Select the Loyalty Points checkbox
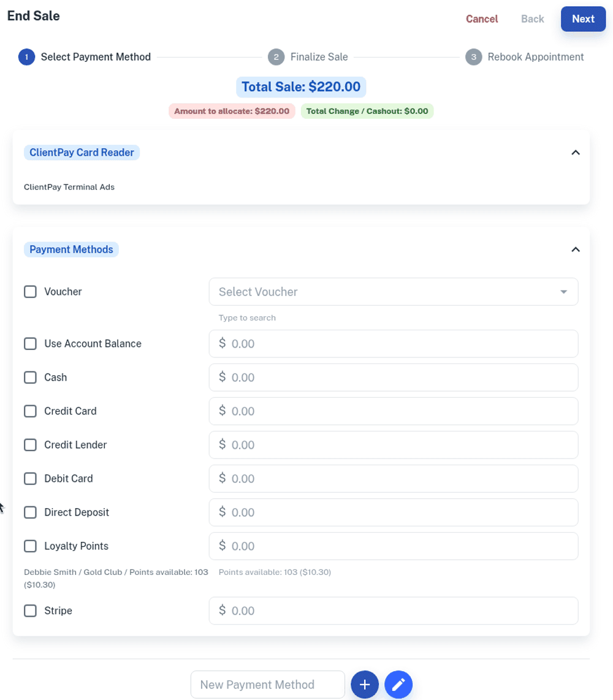The width and height of the screenshot is (613, 700). pyautogui.click(x=30, y=546)
